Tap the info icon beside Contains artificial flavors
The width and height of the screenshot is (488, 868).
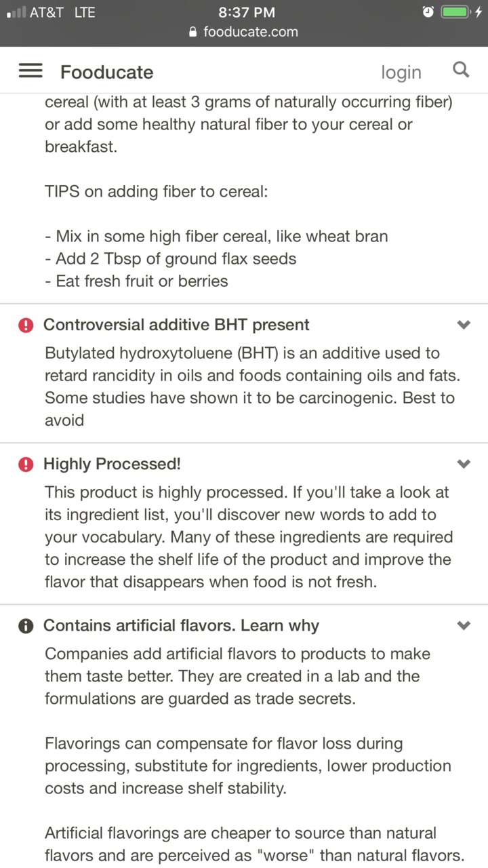(26, 626)
